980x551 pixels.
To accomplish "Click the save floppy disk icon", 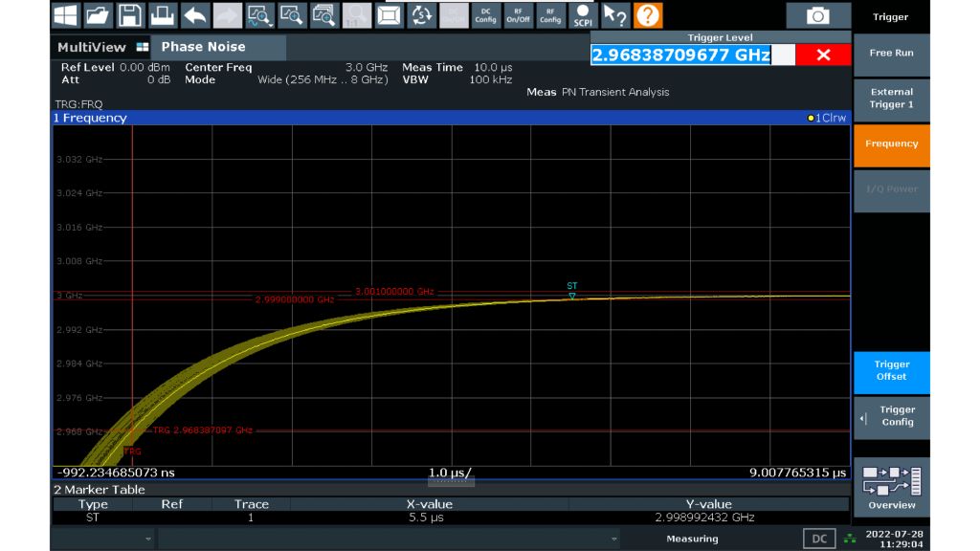I will [131, 15].
